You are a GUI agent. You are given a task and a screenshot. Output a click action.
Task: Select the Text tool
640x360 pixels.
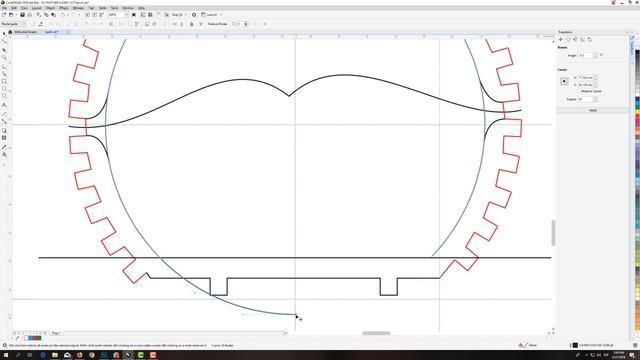click(x=4, y=105)
